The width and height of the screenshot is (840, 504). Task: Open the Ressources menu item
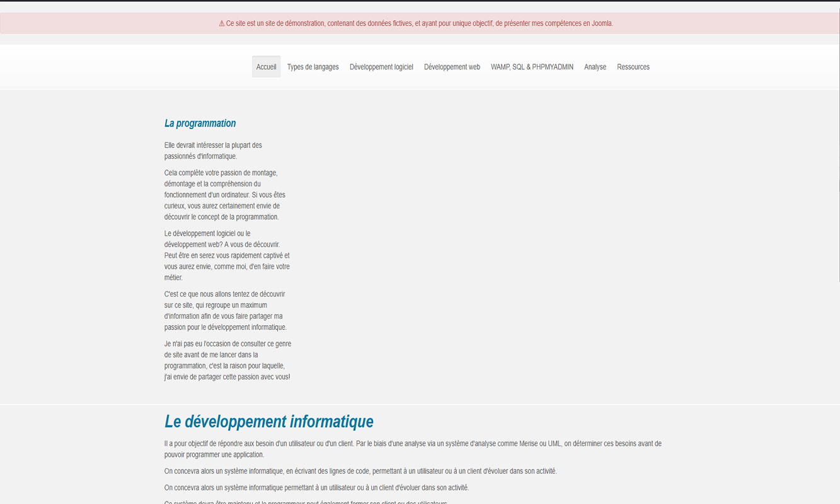click(633, 66)
